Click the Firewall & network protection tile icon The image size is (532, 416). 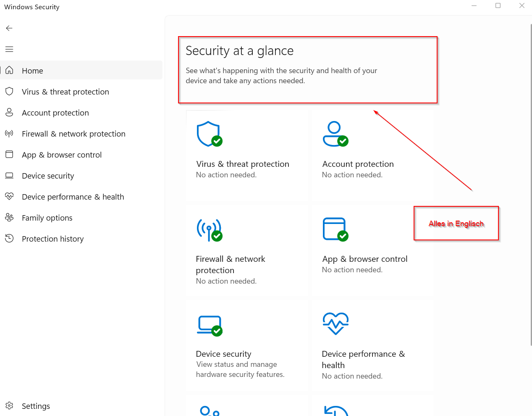[209, 230]
